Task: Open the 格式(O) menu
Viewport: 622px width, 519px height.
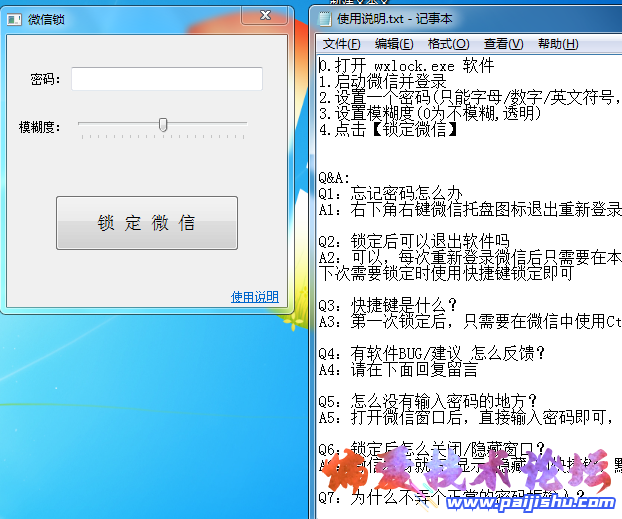Action: click(x=448, y=44)
